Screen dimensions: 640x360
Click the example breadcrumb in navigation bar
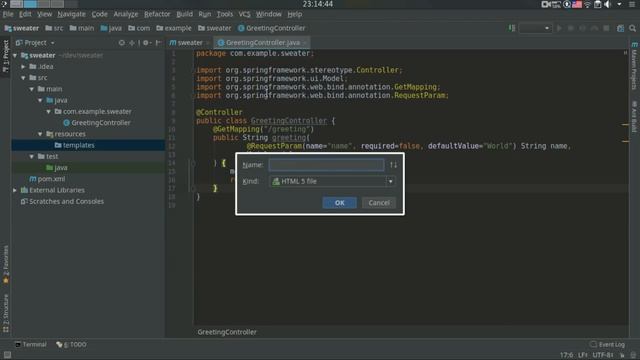pos(174,28)
